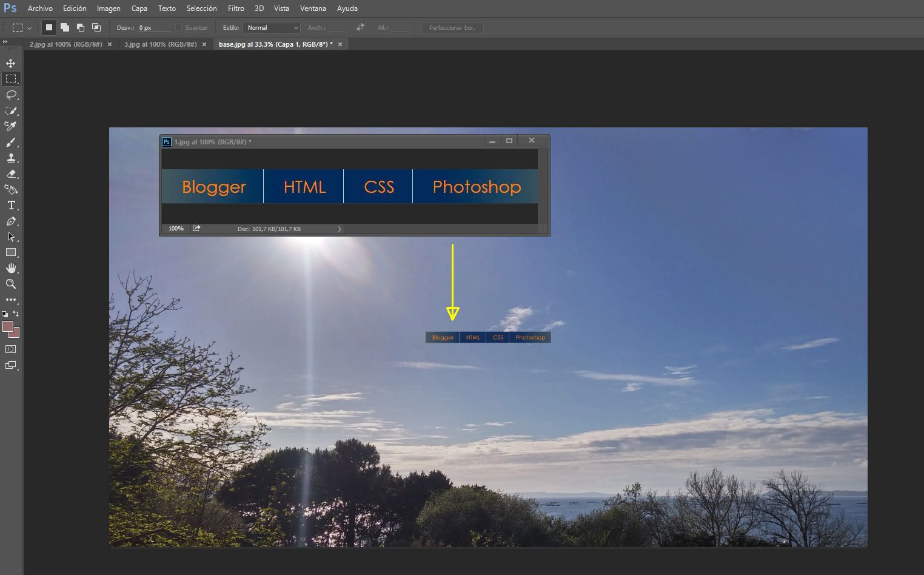Open the Edit Toolbar three-dots button

click(x=11, y=300)
